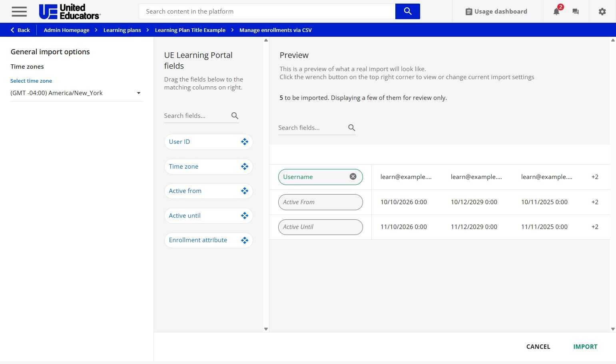Image resolution: width=616 pixels, height=364 pixels.
Task: Click the blue search magnifier button
Action: pyautogui.click(x=407, y=11)
